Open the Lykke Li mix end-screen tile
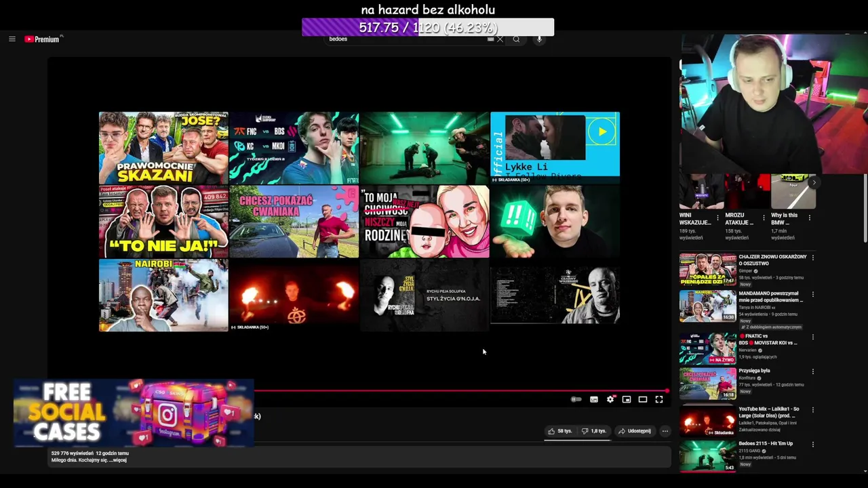This screenshot has width=868, height=488. [555, 148]
